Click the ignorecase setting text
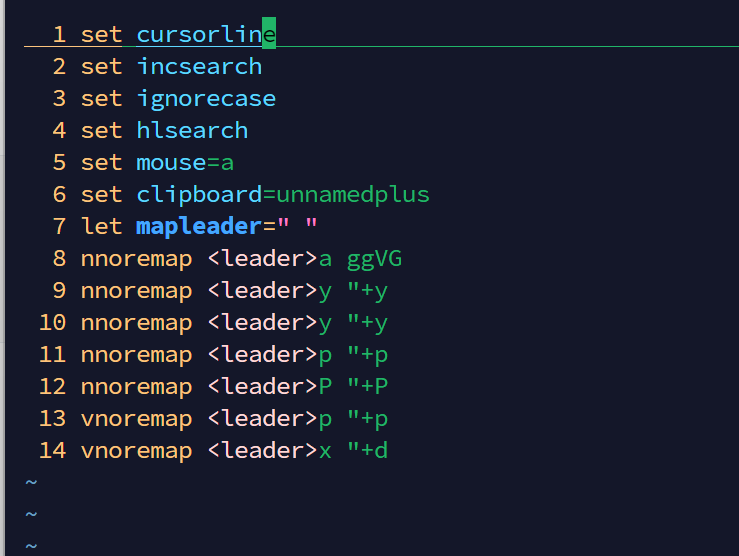 [206, 99]
